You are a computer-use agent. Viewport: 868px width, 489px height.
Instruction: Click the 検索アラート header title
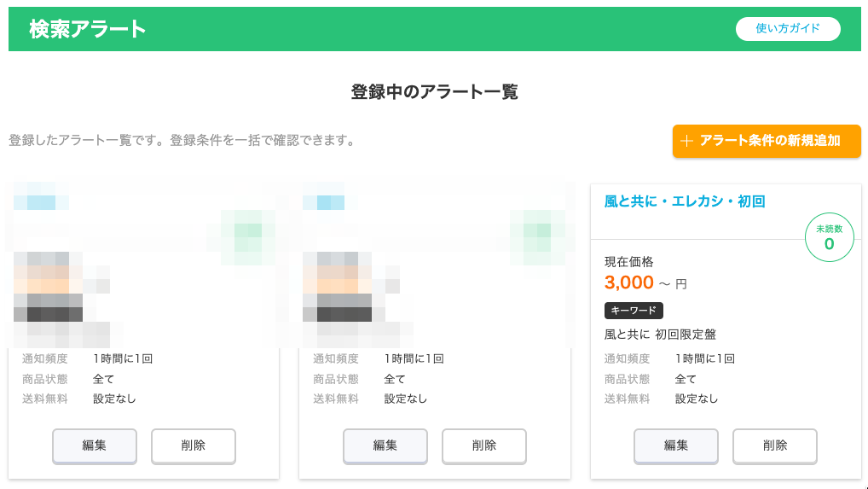tap(88, 29)
